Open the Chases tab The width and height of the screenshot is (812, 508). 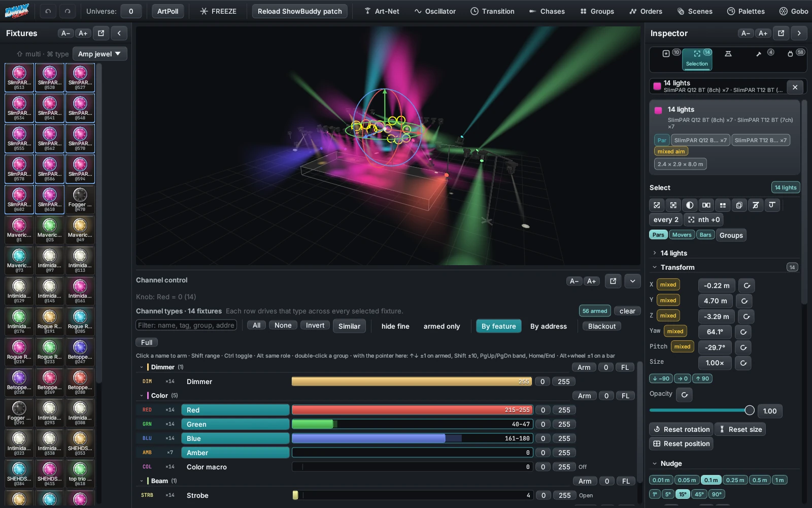click(x=547, y=11)
